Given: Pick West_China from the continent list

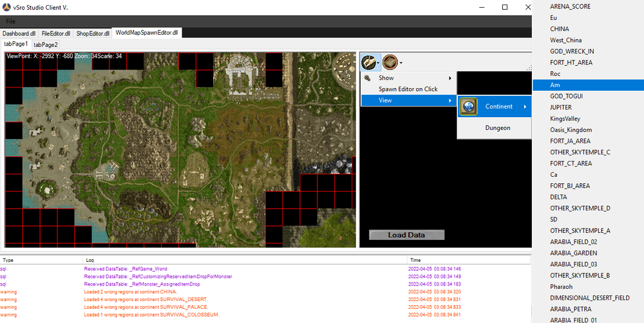Looking at the screenshot, I should click(x=565, y=40).
